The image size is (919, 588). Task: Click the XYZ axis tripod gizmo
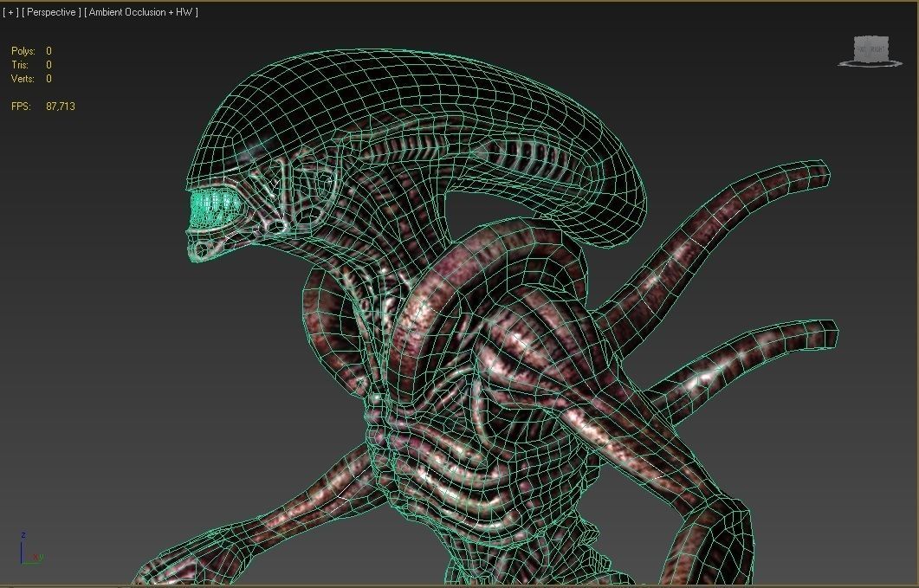coord(30,550)
